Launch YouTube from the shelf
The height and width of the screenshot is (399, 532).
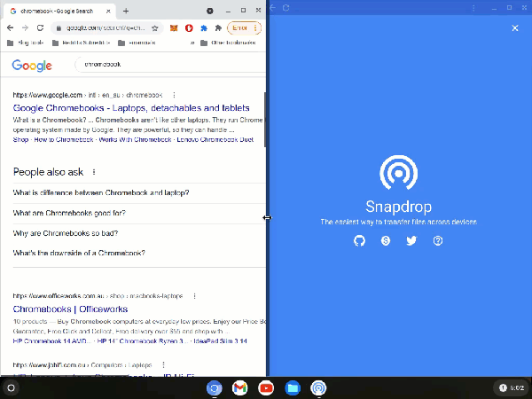pyautogui.click(x=266, y=388)
